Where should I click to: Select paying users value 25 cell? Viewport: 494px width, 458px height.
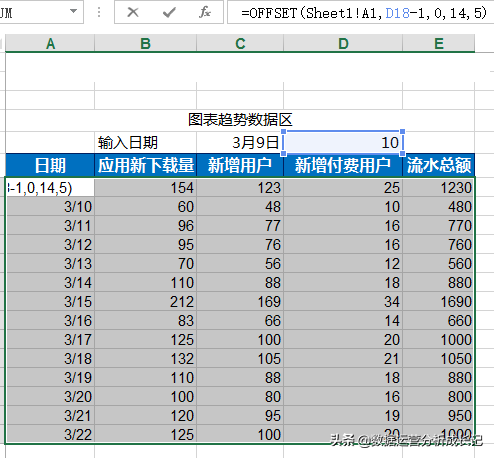343,188
